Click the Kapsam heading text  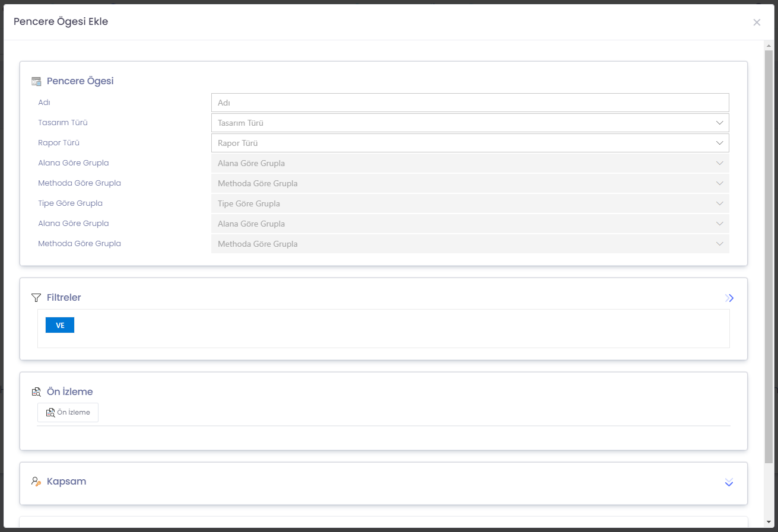tap(66, 482)
